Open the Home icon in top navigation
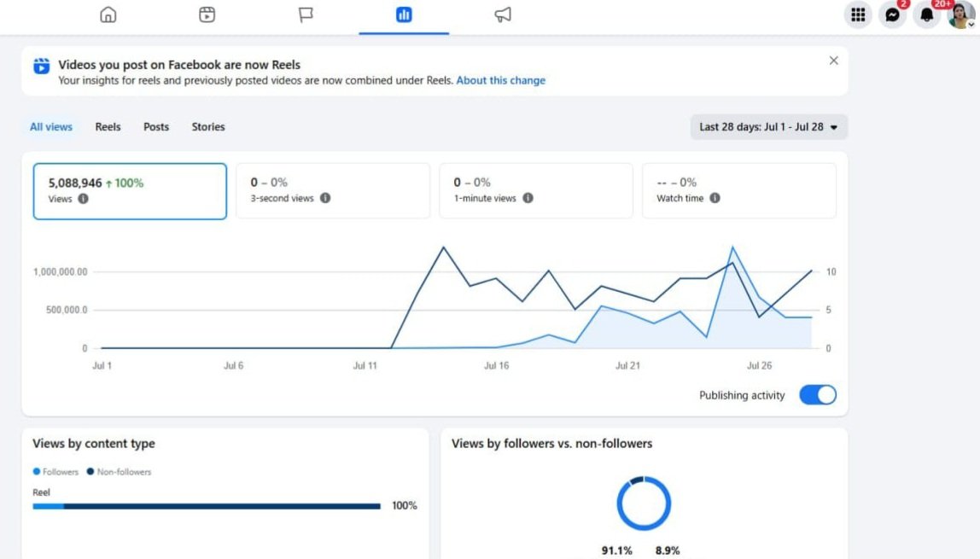 tap(108, 15)
